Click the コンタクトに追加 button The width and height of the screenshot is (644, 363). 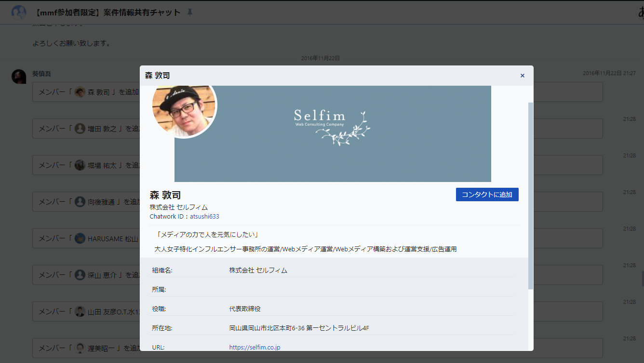click(487, 194)
